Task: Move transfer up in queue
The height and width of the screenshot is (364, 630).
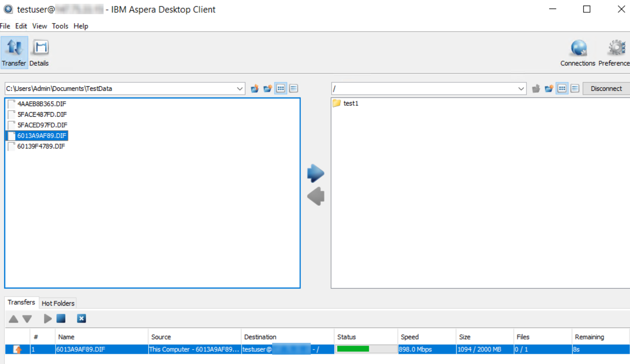Action: click(13, 319)
